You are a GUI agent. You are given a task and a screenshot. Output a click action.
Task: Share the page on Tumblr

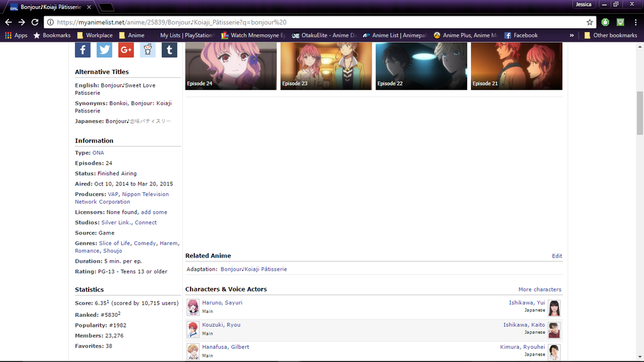[x=169, y=50]
